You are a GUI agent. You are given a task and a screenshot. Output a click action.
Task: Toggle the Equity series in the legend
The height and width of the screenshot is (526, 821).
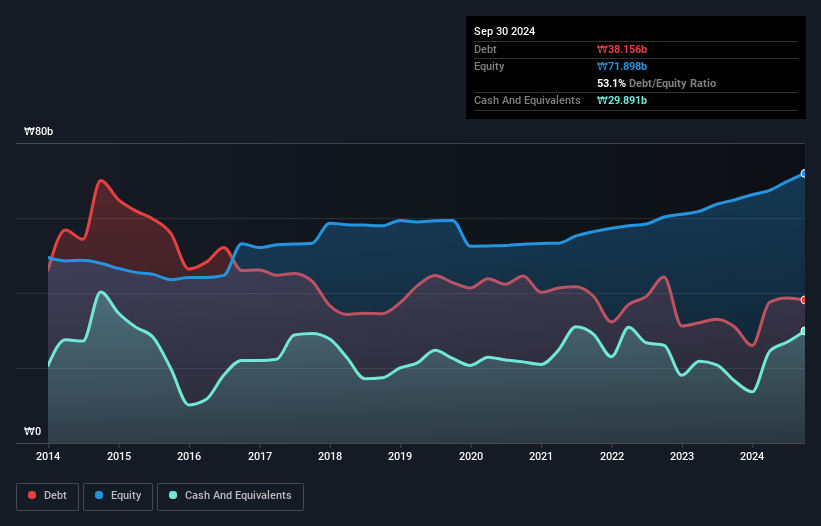[118, 496]
